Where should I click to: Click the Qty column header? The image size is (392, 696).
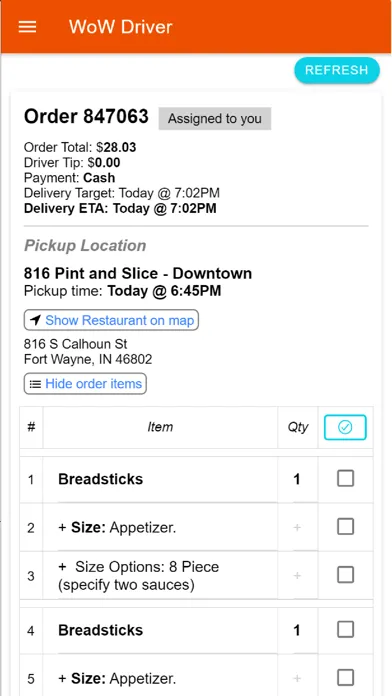[x=297, y=427]
